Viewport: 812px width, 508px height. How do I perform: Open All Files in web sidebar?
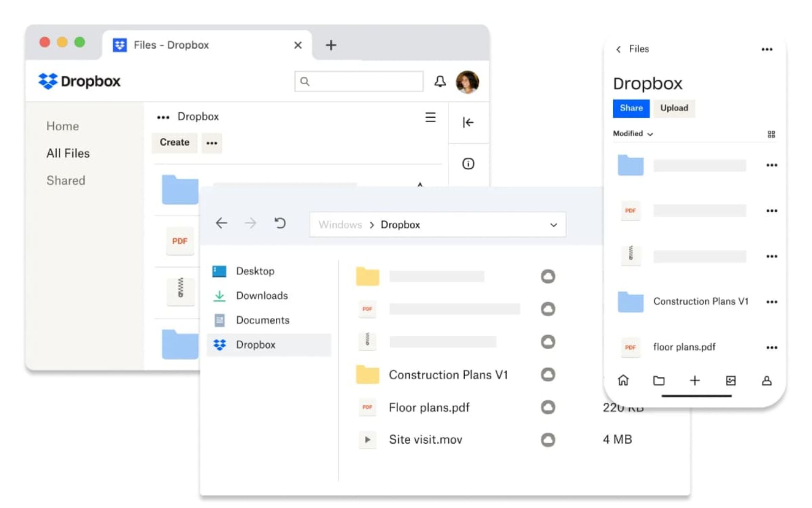(68, 153)
